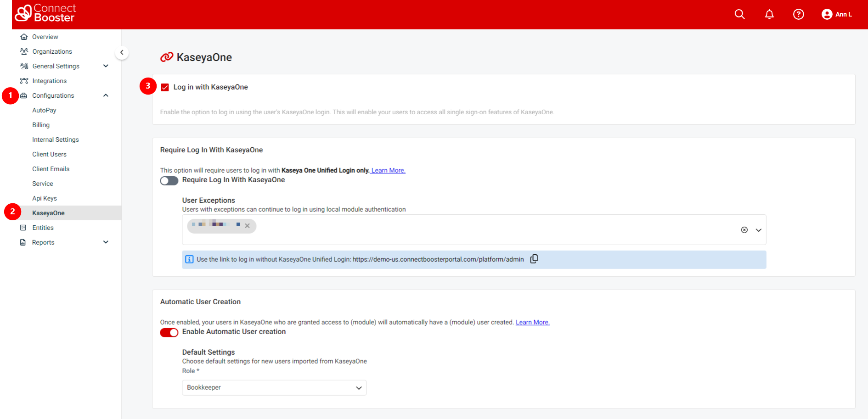
Task: Open the Learn More link under Automatic User Creation
Action: 532,322
